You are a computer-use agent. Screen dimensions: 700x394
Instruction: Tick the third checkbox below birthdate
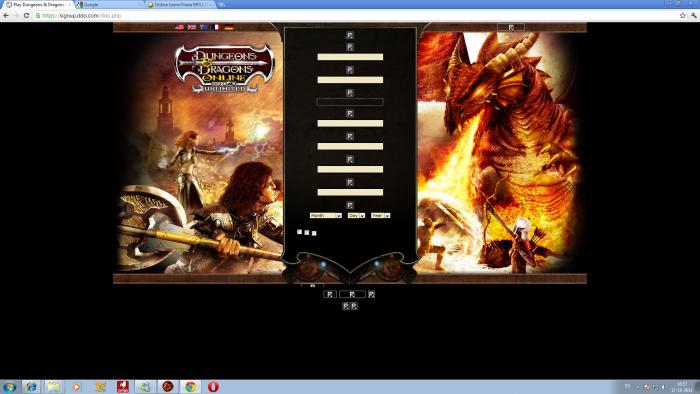(x=314, y=233)
